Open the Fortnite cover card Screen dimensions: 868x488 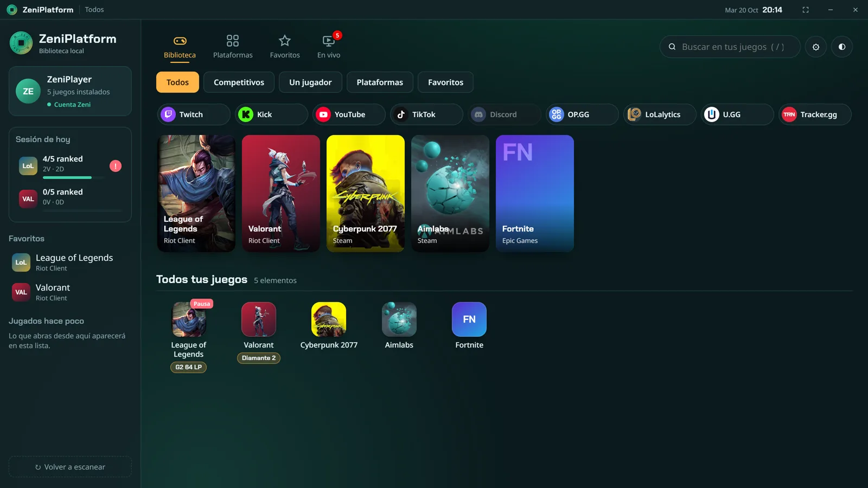point(535,194)
